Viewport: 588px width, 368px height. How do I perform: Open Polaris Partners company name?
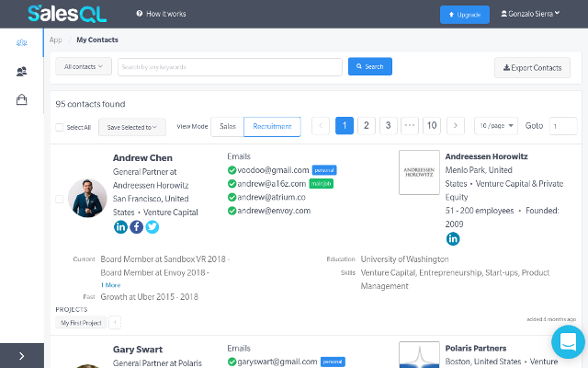pyautogui.click(x=476, y=348)
